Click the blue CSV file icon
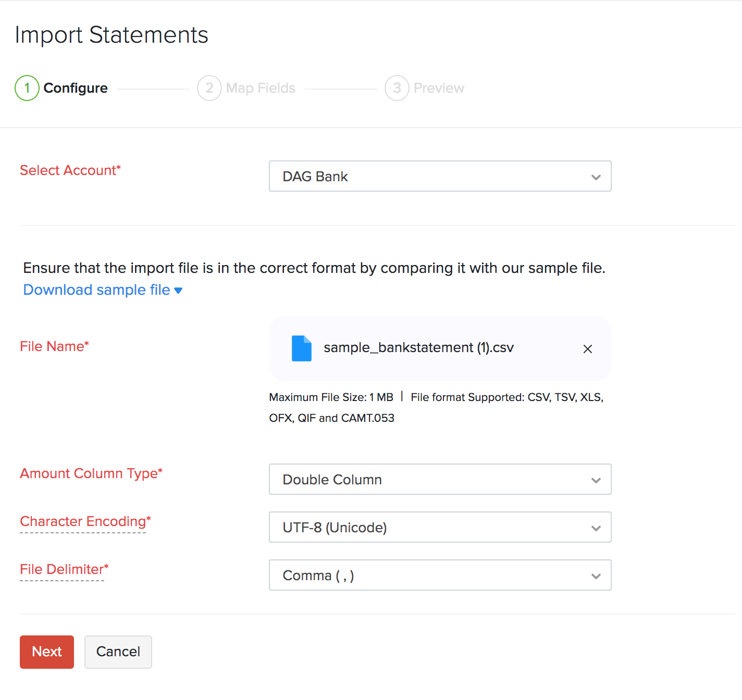742x700 pixels. click(x=301, y=348)
